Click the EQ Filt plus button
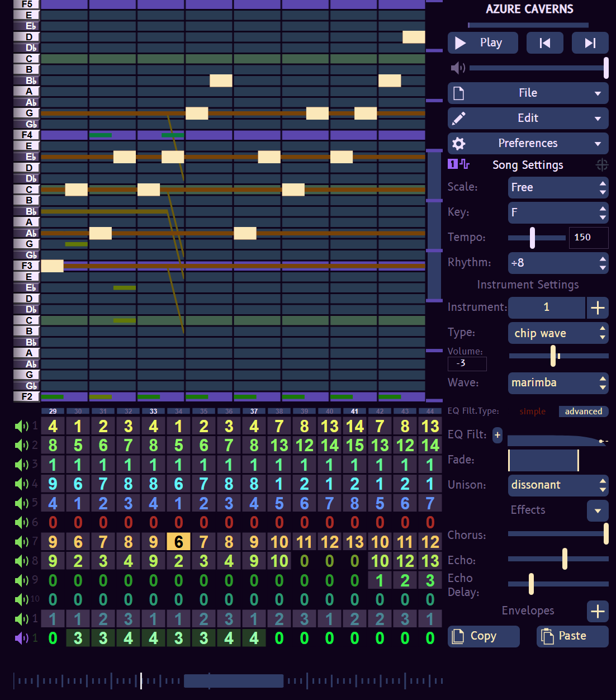Viewport: 616px width, 700px height. (x=497, y=435)
